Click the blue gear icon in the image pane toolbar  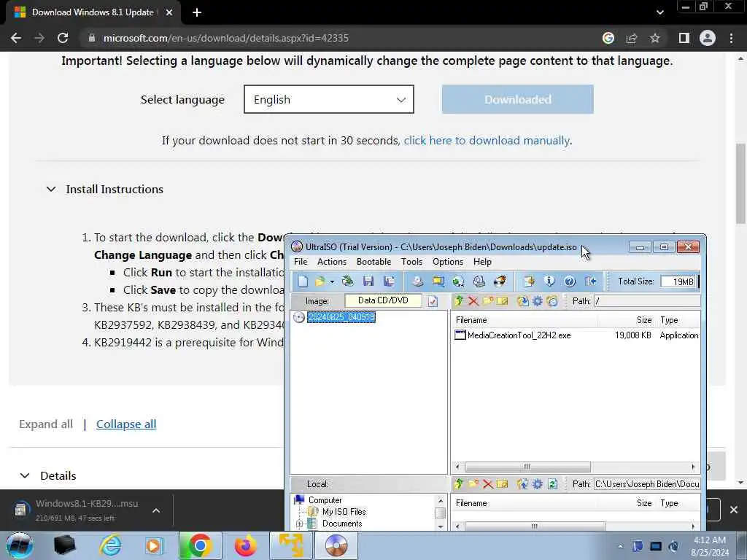tap(538, 301)
